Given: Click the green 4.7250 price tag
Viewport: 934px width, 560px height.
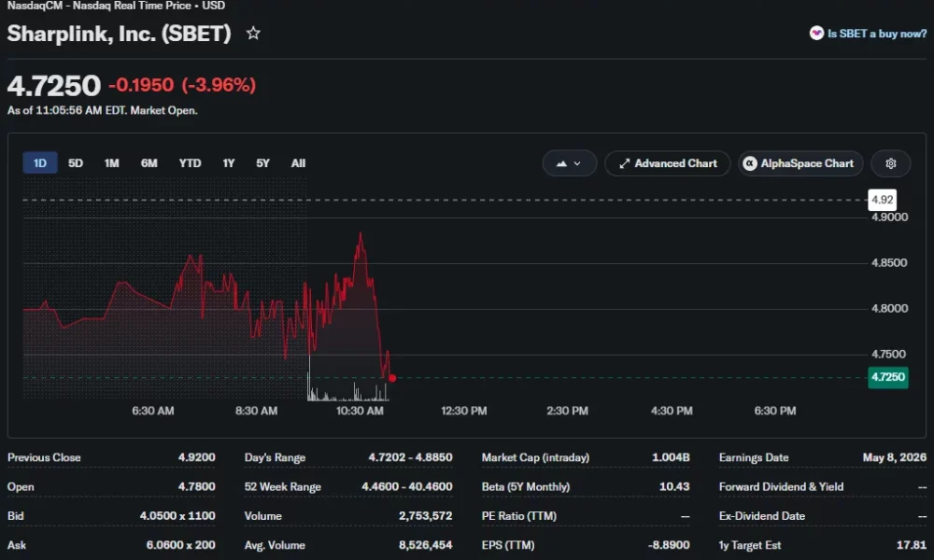Looking at the screenshot, I should pos(887,377).
